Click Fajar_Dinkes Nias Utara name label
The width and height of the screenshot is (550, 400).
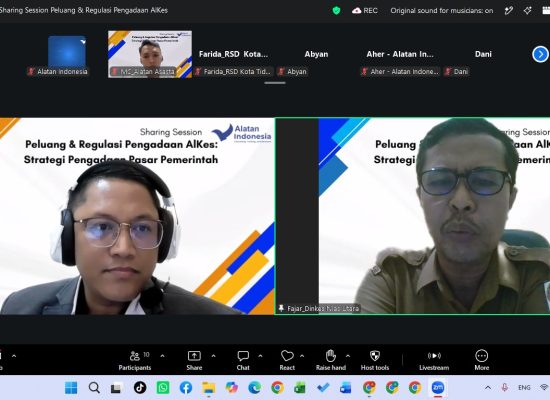[323, 308]
